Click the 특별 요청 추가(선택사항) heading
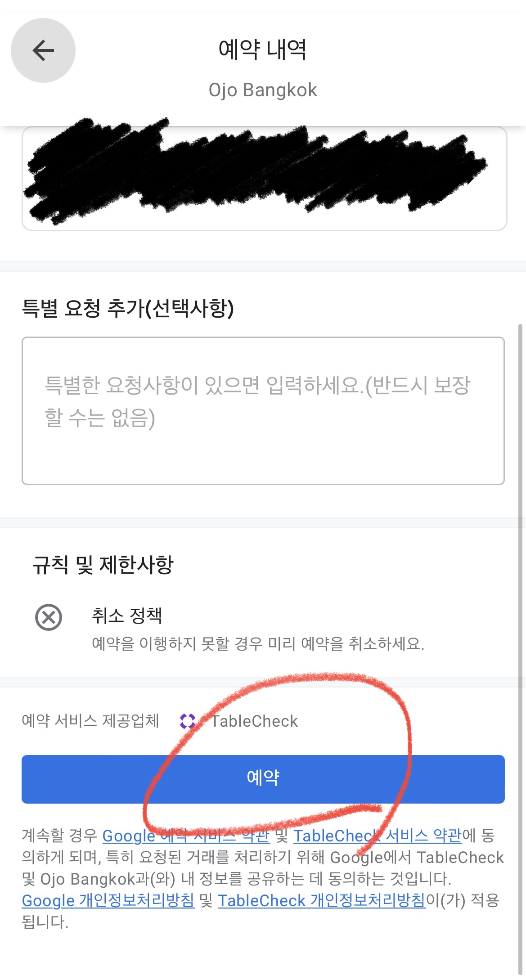This screenshot has width=526, height=980. point(128,308)
